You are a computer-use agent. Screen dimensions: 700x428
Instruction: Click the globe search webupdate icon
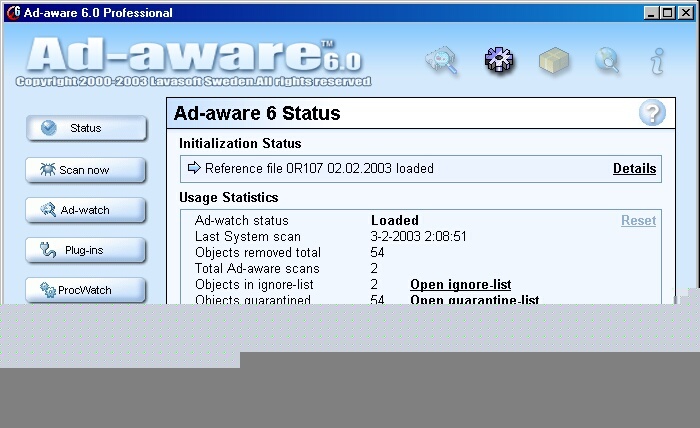608,60
